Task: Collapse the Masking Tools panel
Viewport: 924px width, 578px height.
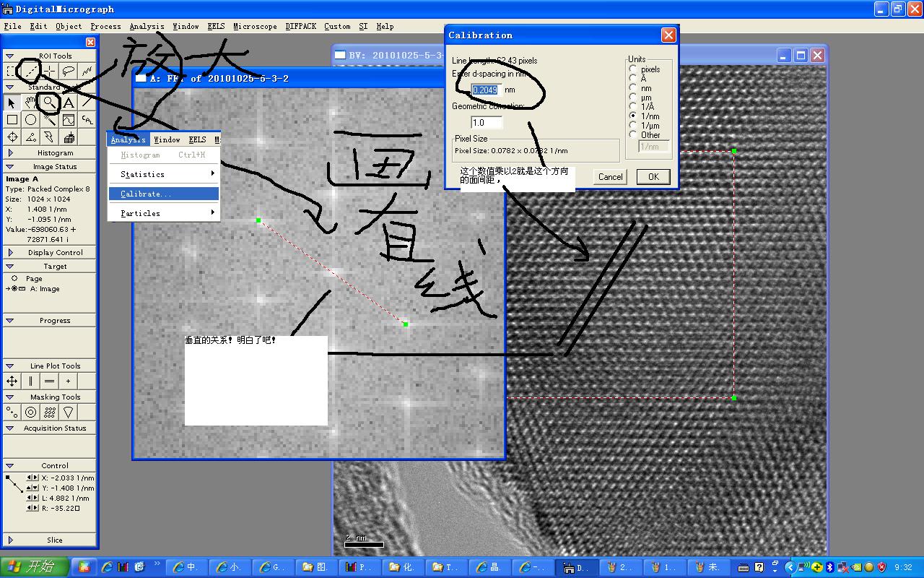Action: [10, 397]
